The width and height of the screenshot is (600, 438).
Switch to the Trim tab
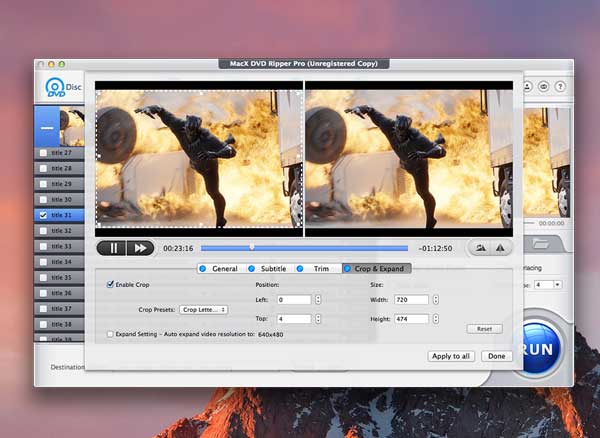click(318, 269)
